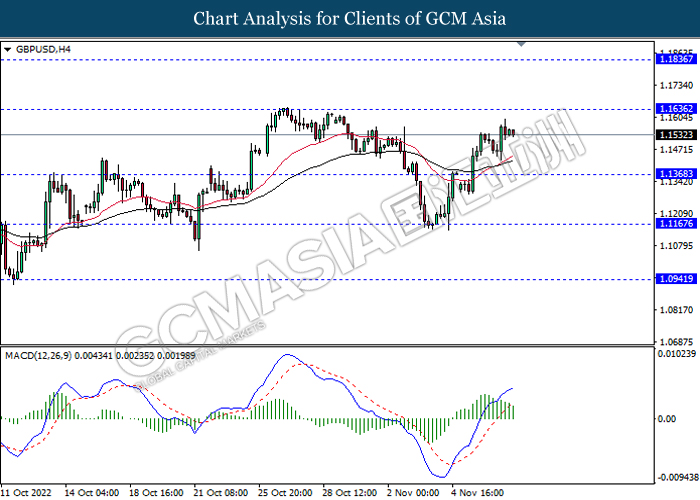The image size is (700, 500).
Task: Click the 21 Oct 08:00 time label
Action: pyautogui.click(x=221, y=492)
